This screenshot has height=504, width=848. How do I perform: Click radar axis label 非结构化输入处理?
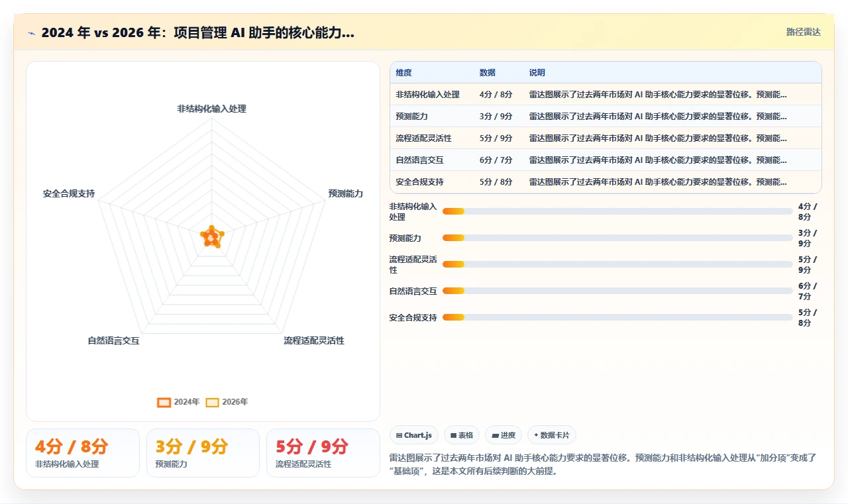[x=211, y=109]
